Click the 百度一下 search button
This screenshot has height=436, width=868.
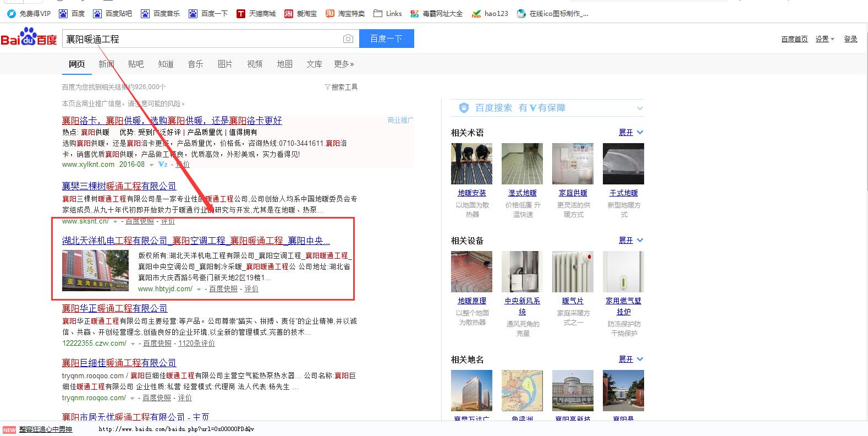386,39
